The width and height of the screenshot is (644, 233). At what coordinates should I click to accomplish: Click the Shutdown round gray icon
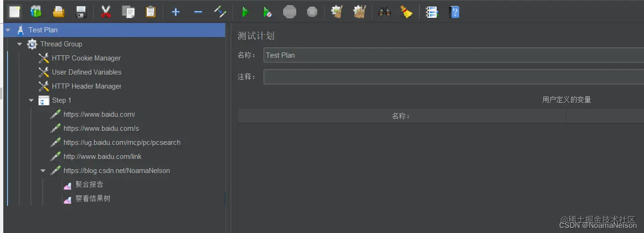click(x=312, y=12)
